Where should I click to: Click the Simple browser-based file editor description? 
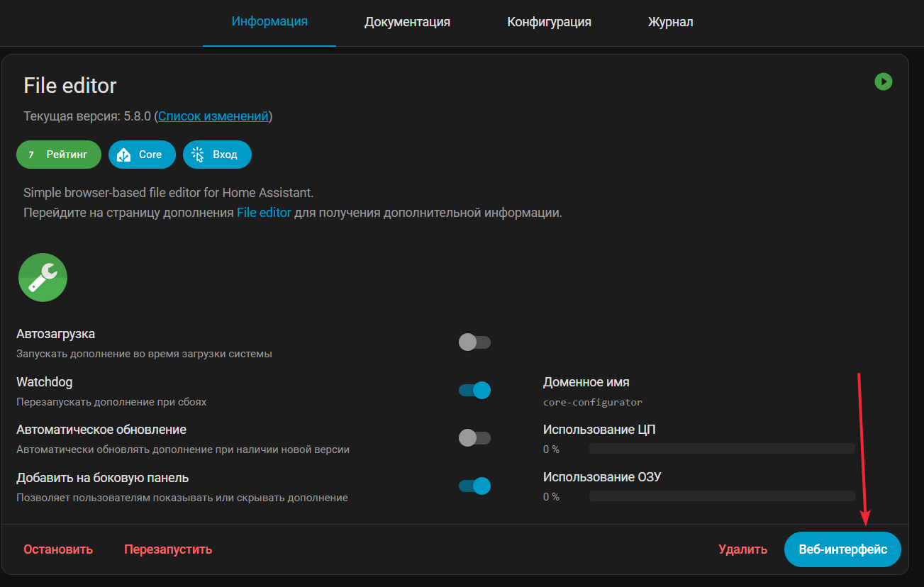coord(169,193)
